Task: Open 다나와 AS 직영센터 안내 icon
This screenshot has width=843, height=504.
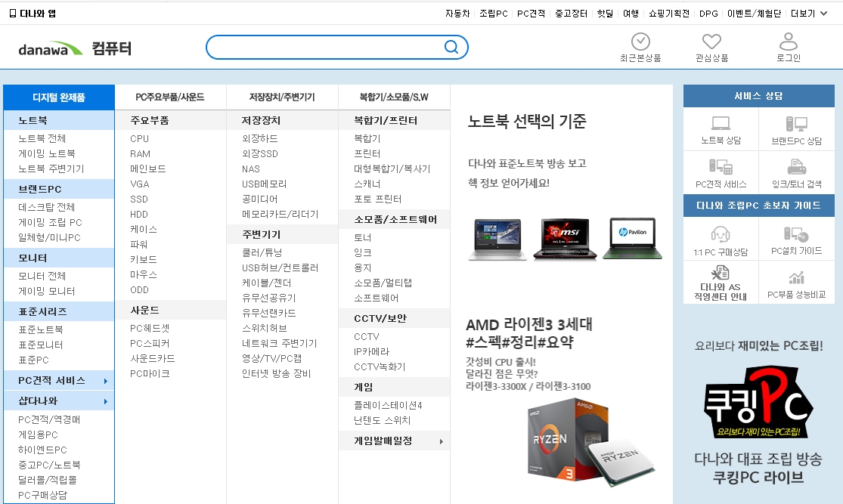Action: pyautogui.click(x=721, y=273)
